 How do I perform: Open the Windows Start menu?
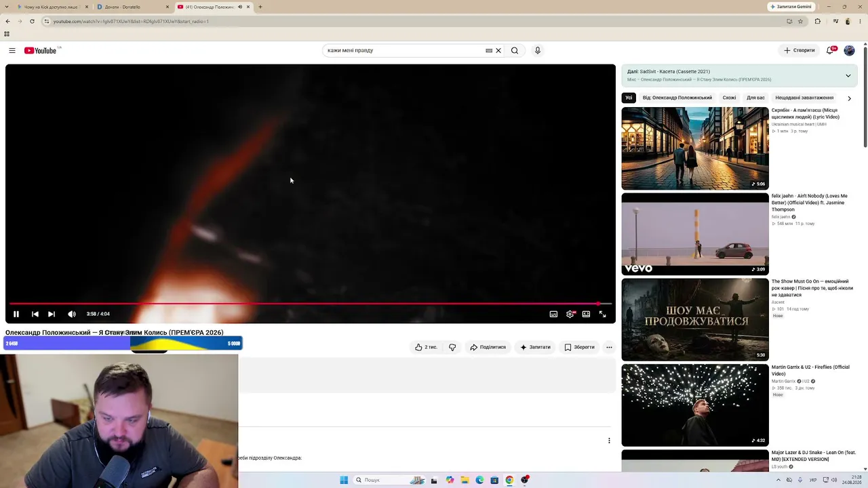[344, 480]
